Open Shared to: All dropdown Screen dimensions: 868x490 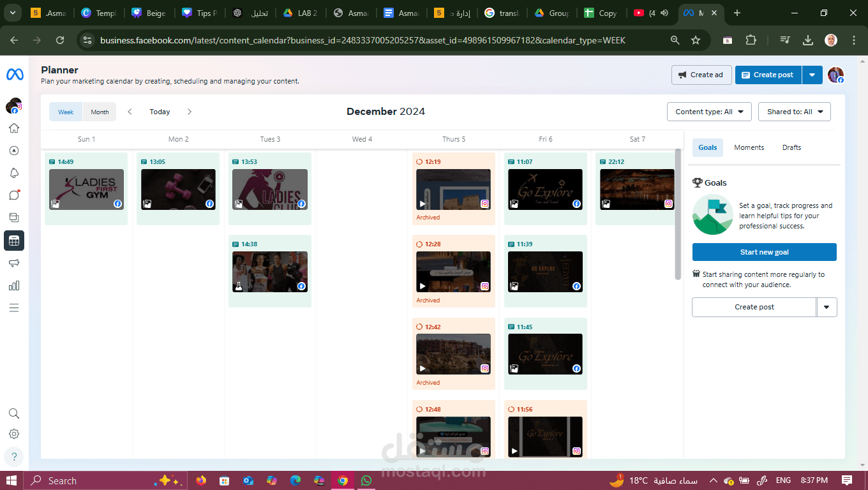795,112
